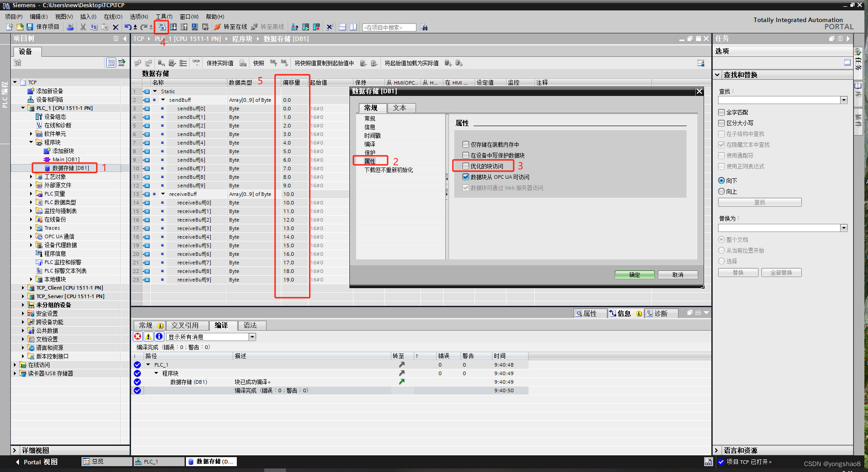Click the Split editor vertically icon

click(353, 27)
